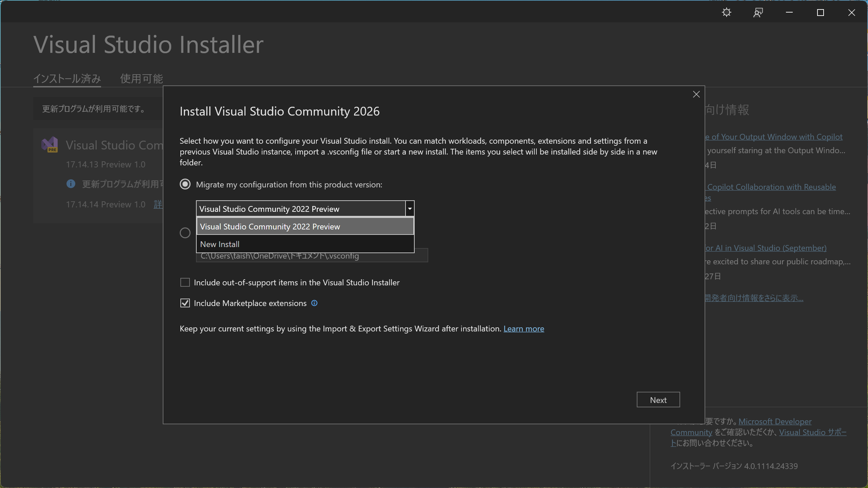Open the Output Window with Copilot article link
This screenshot has width=868, height=488.
pyautogui.click(x=774, y=137)
